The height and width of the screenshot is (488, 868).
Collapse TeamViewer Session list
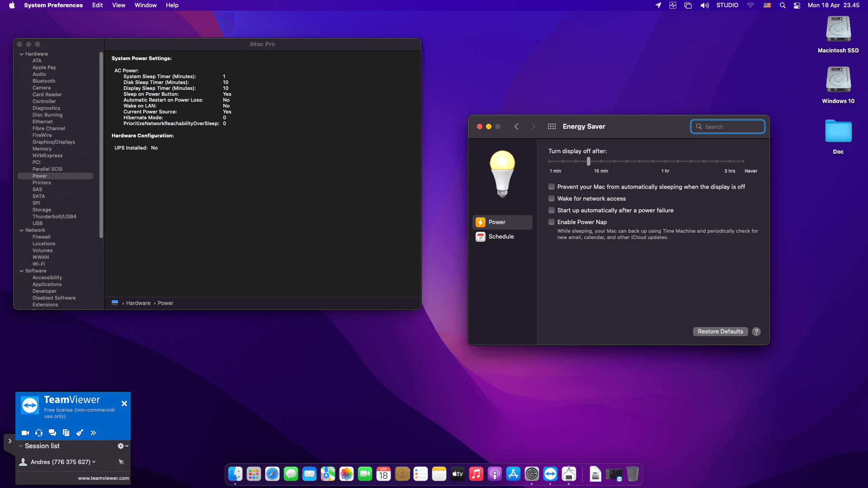[20, 446]
